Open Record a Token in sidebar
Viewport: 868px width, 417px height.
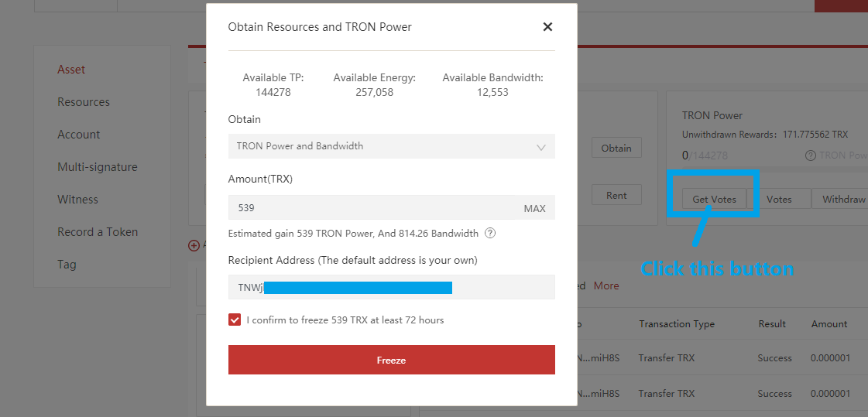98,232
